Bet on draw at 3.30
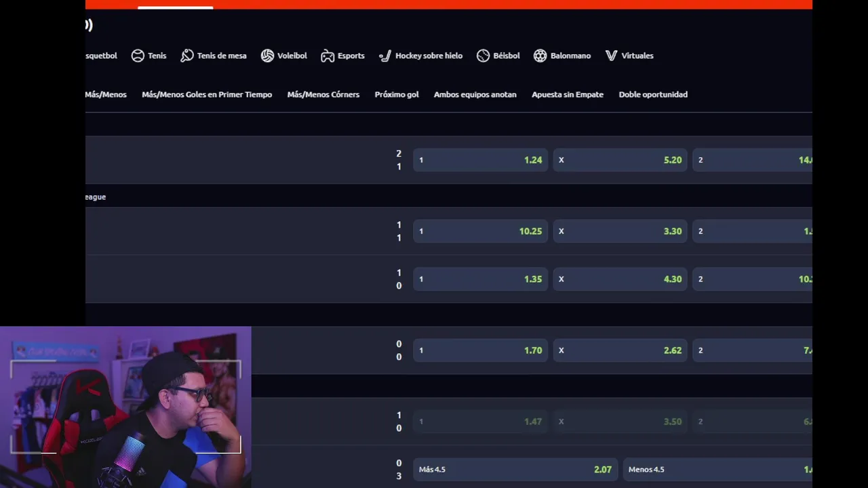Viewport: 868px width, 488px height. [620, 231]
